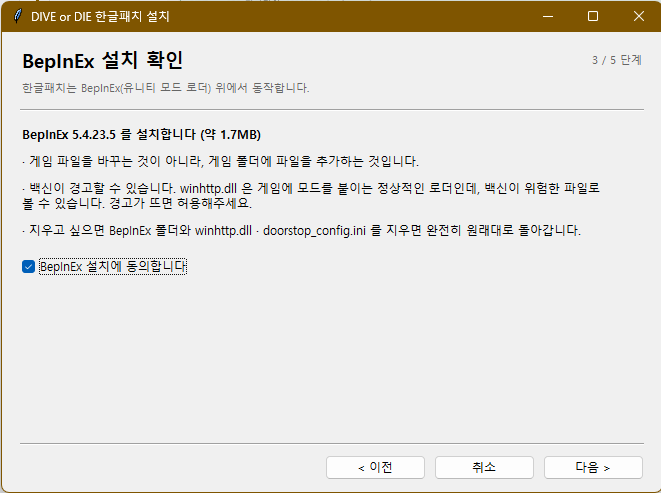Cancel installation with the 취소 button
The height and width of the screenshot is (493, 661).
coord(484,467)
